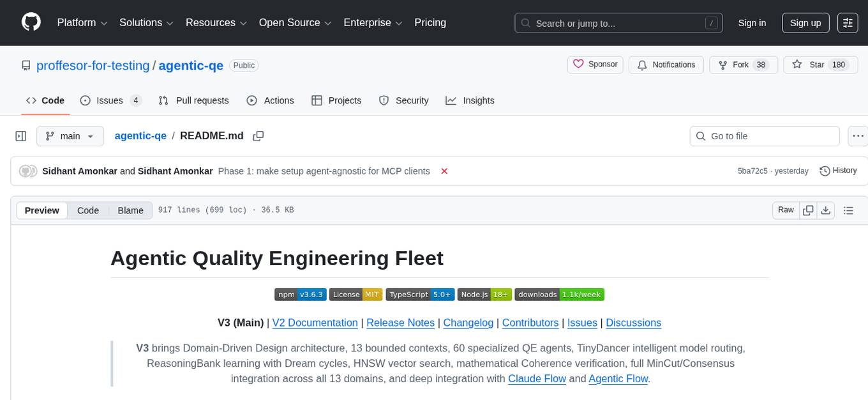Open the file outline panel

coord(849,210)
